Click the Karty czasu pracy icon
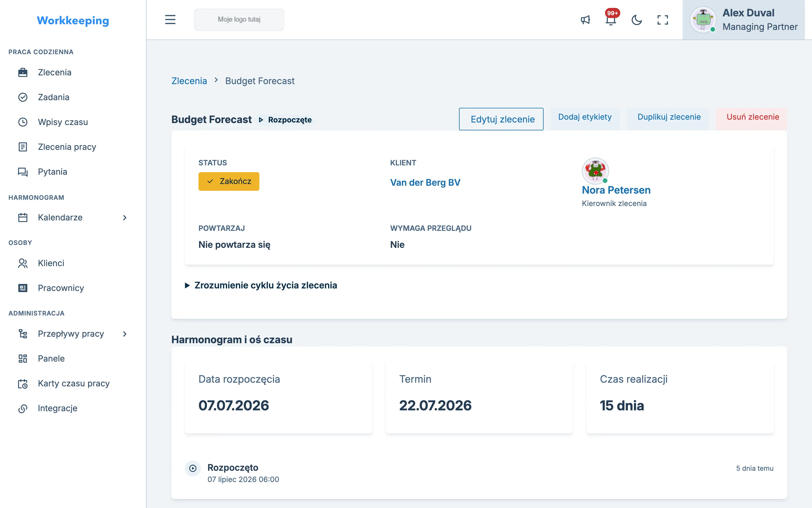 click(23, 383)
